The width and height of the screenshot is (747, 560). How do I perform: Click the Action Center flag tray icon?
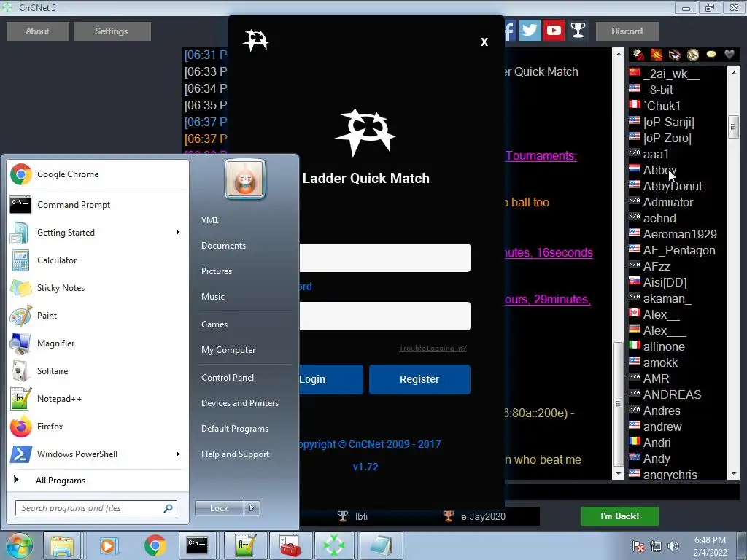(x=638, y=546)
